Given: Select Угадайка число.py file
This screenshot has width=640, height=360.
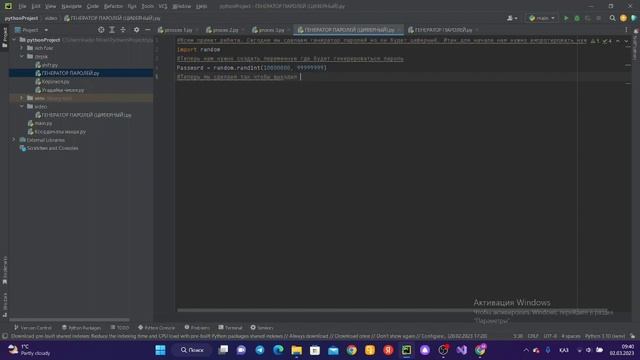Looking at the screenshot, I should coord(60,90).
